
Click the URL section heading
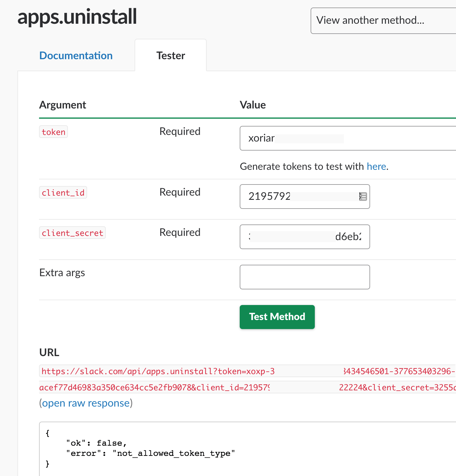[49, 352]
